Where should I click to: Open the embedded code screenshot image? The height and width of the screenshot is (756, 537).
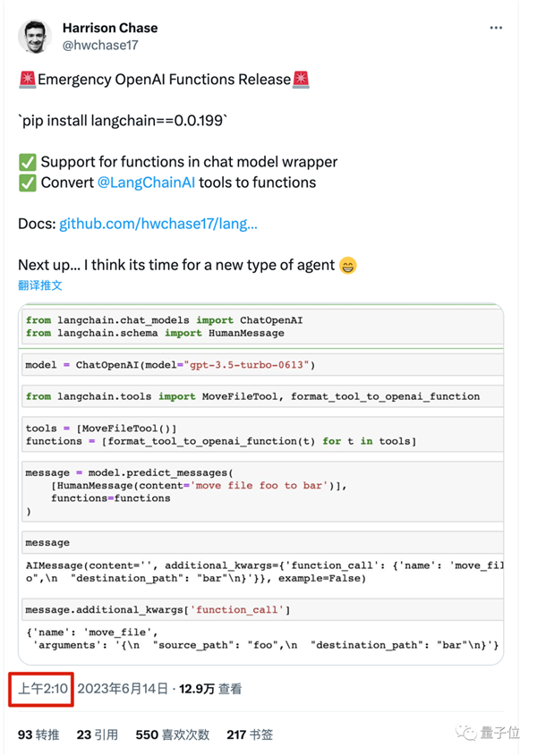(260, 485)
